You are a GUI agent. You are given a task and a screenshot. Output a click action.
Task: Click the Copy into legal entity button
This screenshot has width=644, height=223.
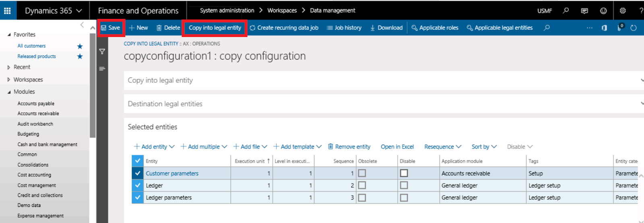(215, 28)
